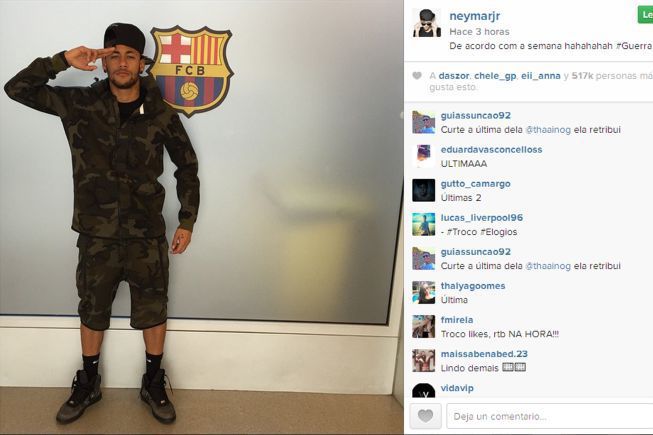The height and width of the screenshot is (435, 653).
Task: Click the #Troco hashtag in lucas_liverpool96 comment
Action: [x=461, y=232]
